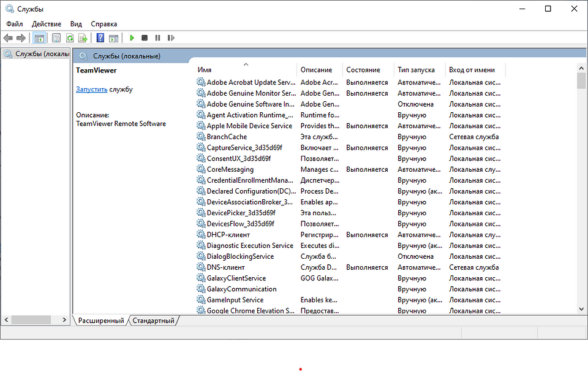Select the DNS-клиент service row
588x371 pixels.
click(x=227, y=267)
